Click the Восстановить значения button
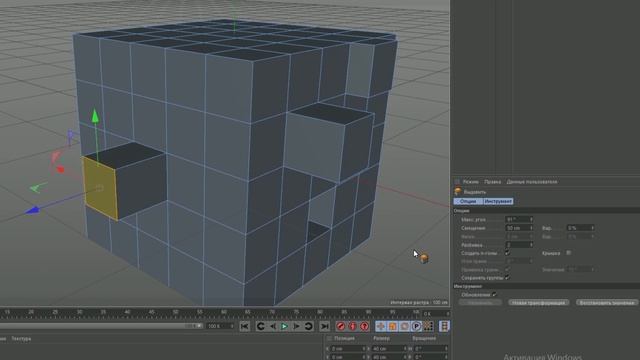640x360 pixels. [x=607, y=303]
